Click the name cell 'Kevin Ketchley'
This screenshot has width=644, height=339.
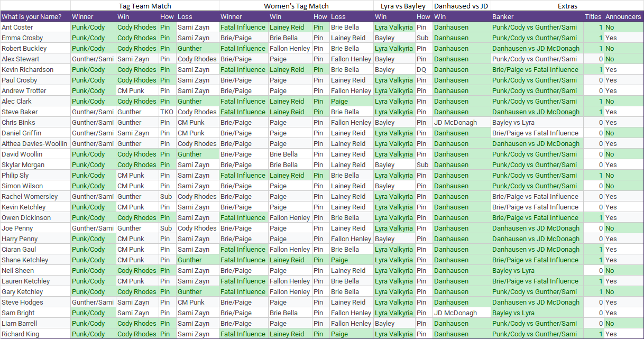tap(35, 207)
